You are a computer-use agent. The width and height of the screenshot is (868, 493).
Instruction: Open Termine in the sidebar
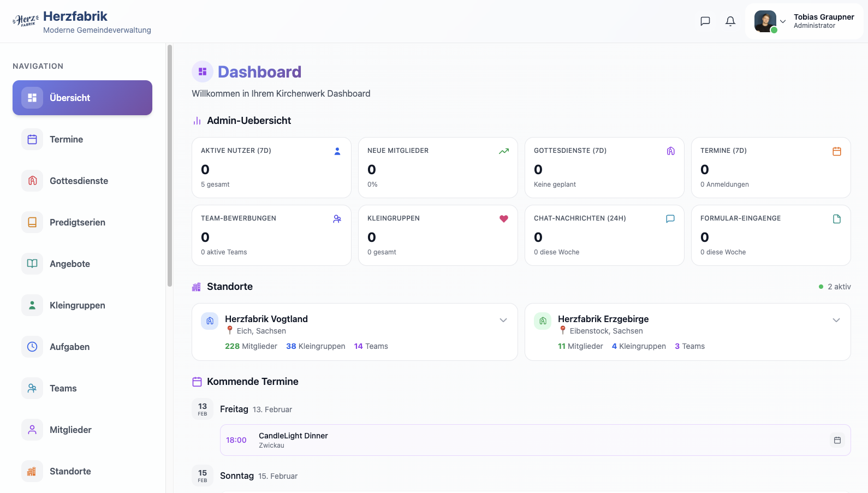(x=82, y=139)
